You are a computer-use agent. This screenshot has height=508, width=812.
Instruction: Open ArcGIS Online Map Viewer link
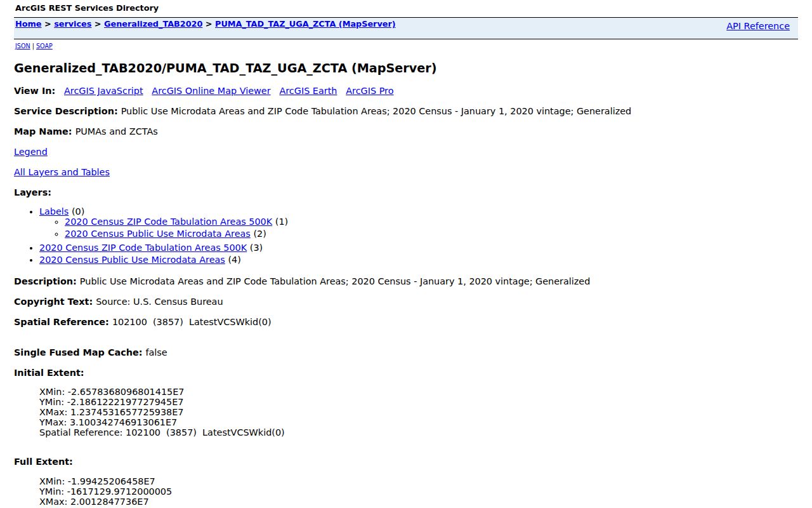tap(211, 91)
